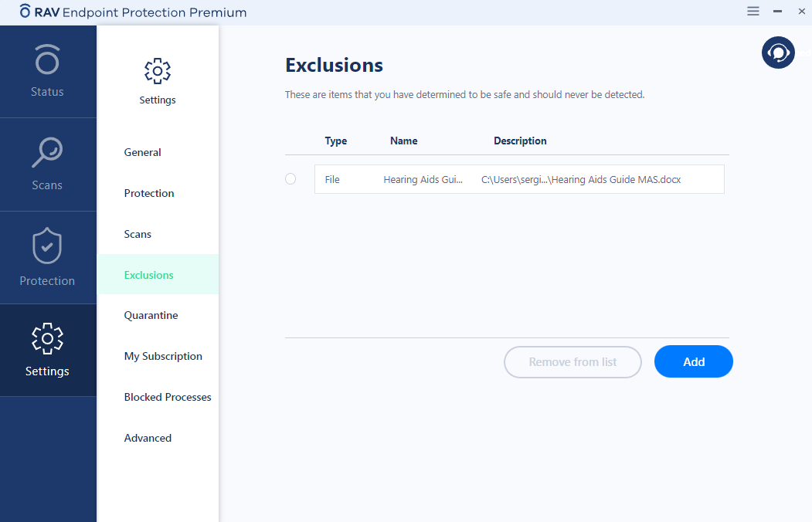Click the Remove from list button
The height and width of the screenshot is (522, 812).
coord(572,362)
